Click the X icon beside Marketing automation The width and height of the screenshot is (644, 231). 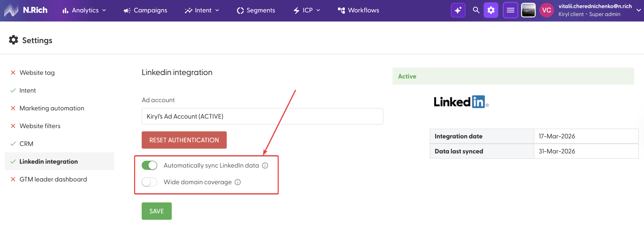pos(13,108)
